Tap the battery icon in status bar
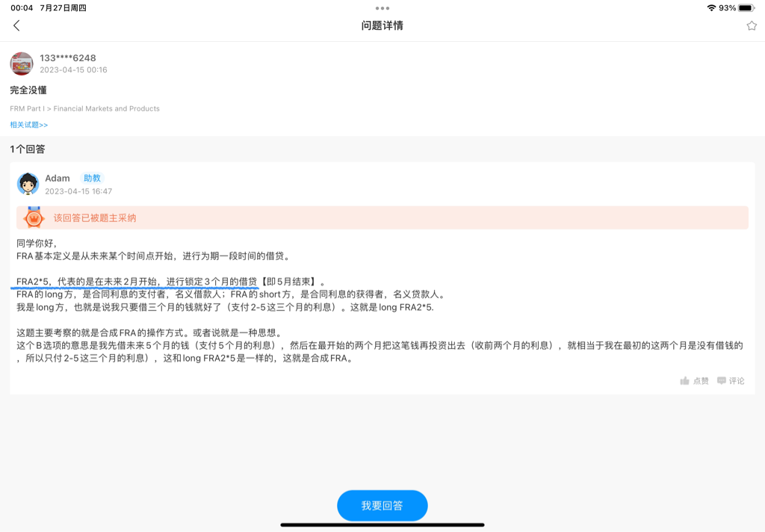 [746, 8]
